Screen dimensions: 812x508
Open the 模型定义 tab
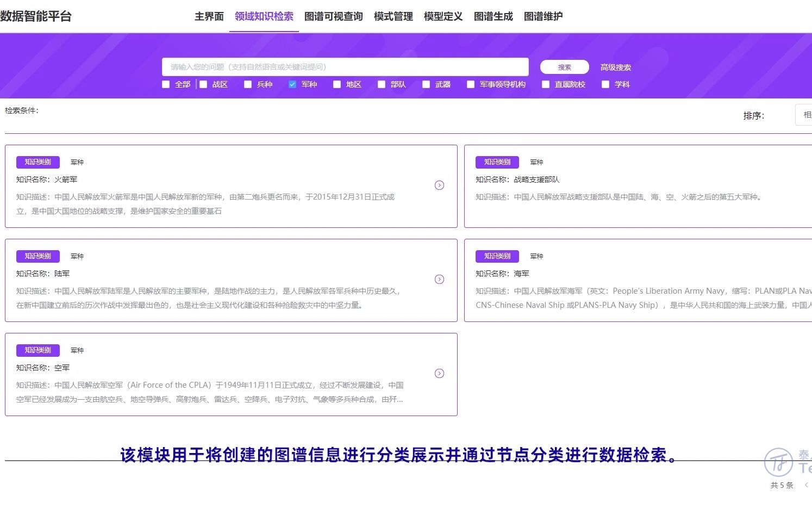tap(444, 16)
